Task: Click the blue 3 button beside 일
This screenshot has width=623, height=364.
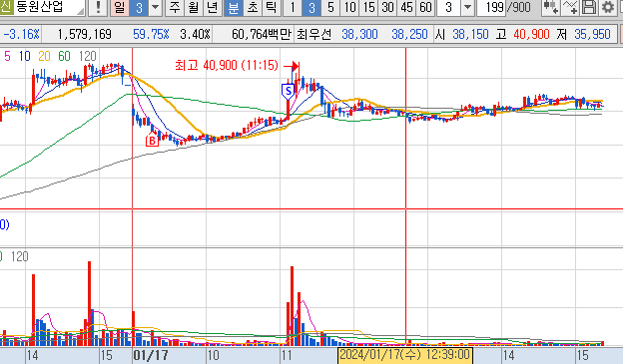Action: coord(139,7)
